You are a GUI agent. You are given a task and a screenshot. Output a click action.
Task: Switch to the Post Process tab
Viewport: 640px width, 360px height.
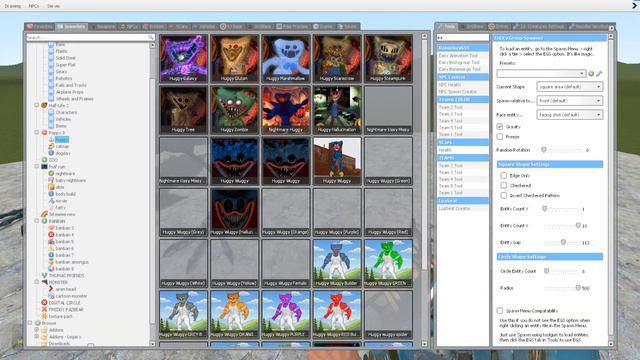tap(292, 27)
